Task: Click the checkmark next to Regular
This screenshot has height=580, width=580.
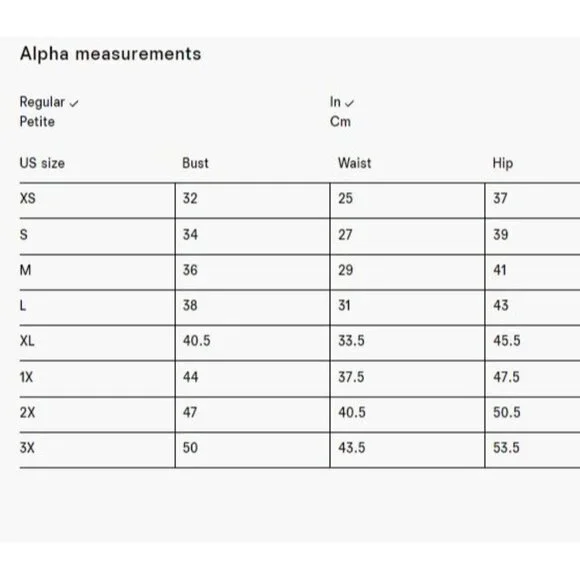Action: click(x=74, y=104)
